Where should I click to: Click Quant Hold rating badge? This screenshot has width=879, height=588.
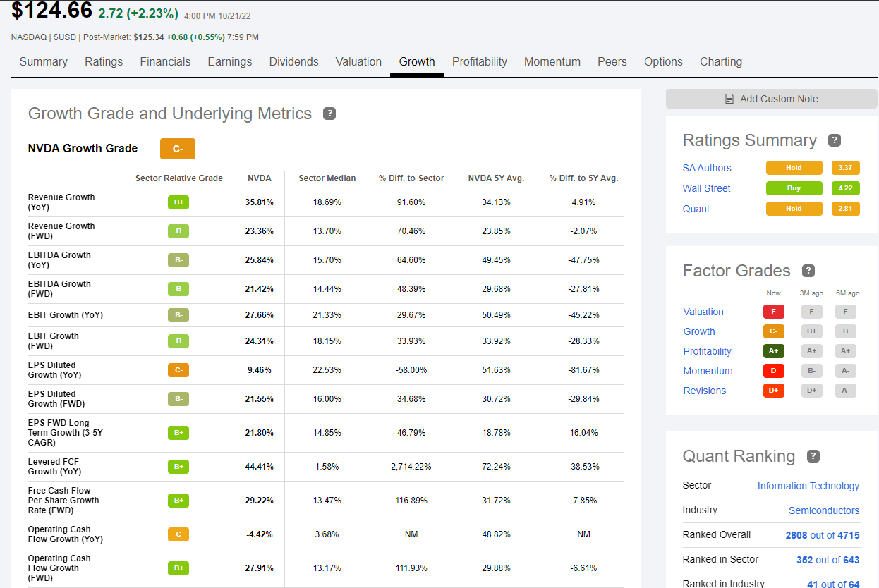coord(794,209)
